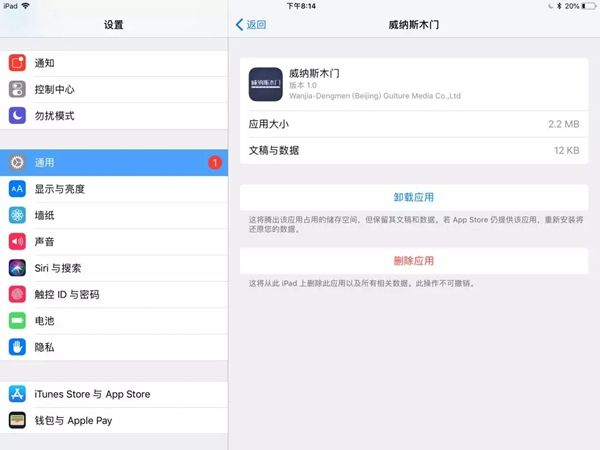Tap the 墙纸 wallpaper flower icon
This screenshot has height=450, width=600.
[x=17, y=215]
